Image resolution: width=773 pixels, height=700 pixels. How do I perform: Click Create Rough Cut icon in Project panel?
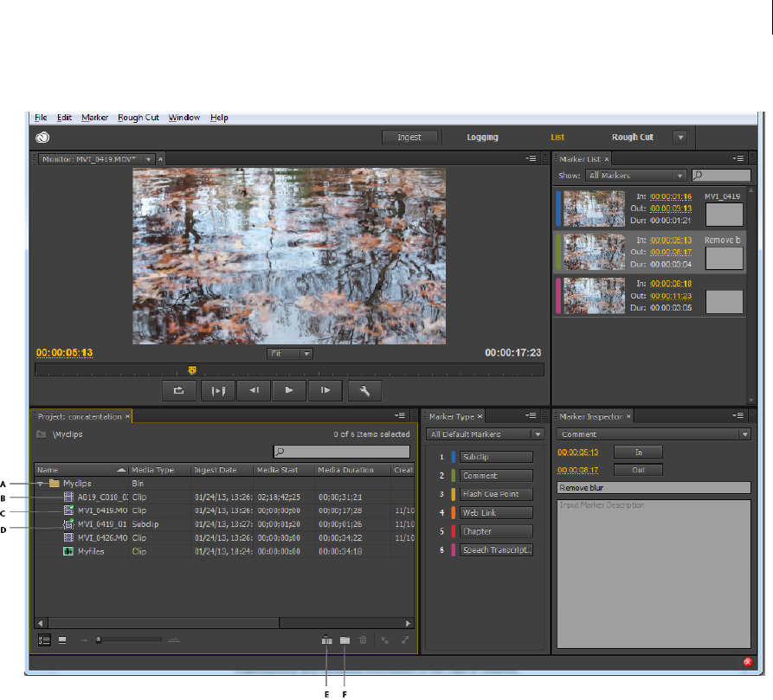325,640
